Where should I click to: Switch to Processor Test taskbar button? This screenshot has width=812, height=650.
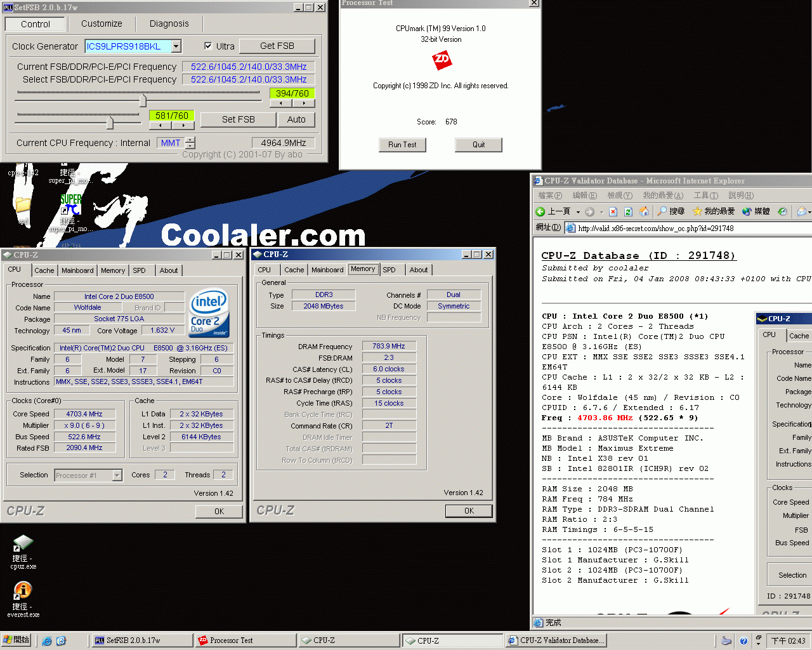(x=245, y=640)
